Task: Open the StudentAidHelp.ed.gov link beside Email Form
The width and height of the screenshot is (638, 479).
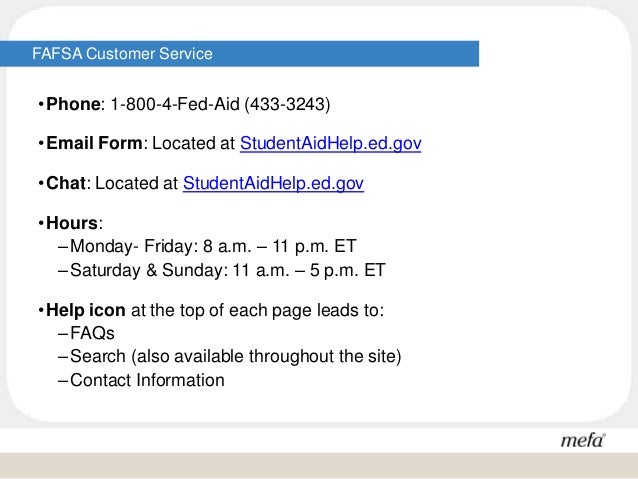Action: 330,144
